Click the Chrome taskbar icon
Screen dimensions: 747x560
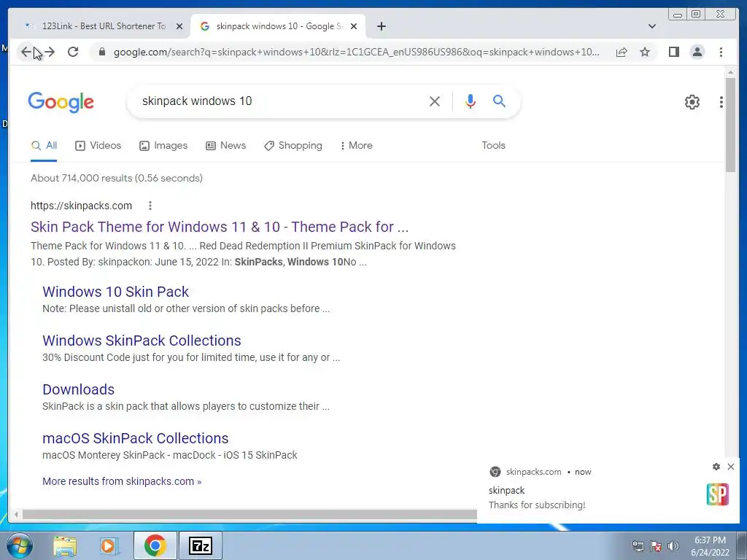click(x=155, y=545)
